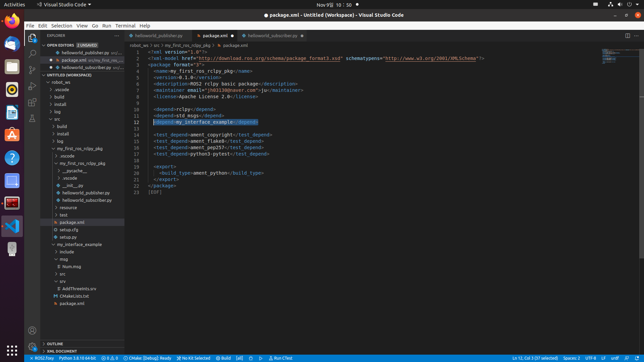Collapse the my_interface_example folder
The image size is (644, 362).
79,245
